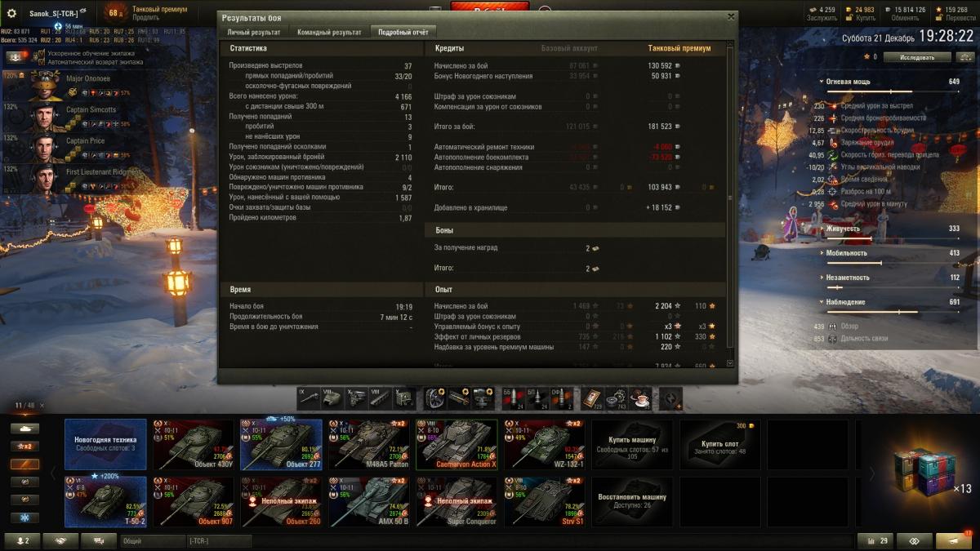980x551 pixels.
Task: Click Восстановить машину tile
Action: click(x=632, y=501)
